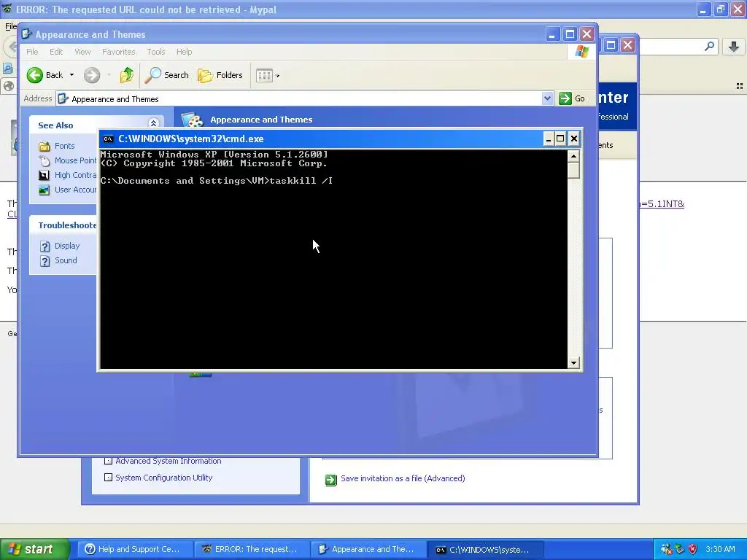The height and width of the screenshot is (560, 747).
Task: Click the green arrow icon beside Save invitation
Action: [x=330, y=480]
